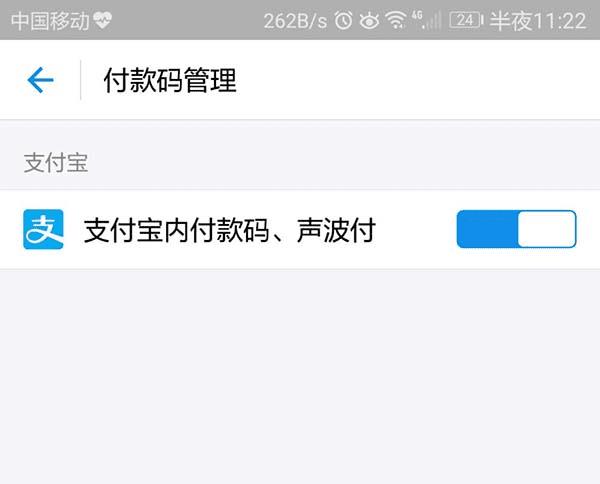
Task: Toggle off Alipay payment code switch
Action: pos(517,229)
